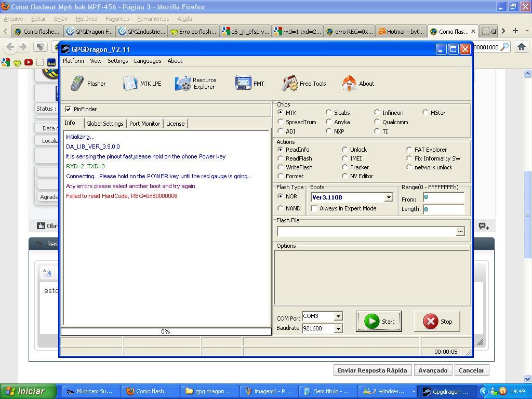Viewport: 532px width, 399px height.
Task: Select the IMEI action
Action: pos(345,158)
